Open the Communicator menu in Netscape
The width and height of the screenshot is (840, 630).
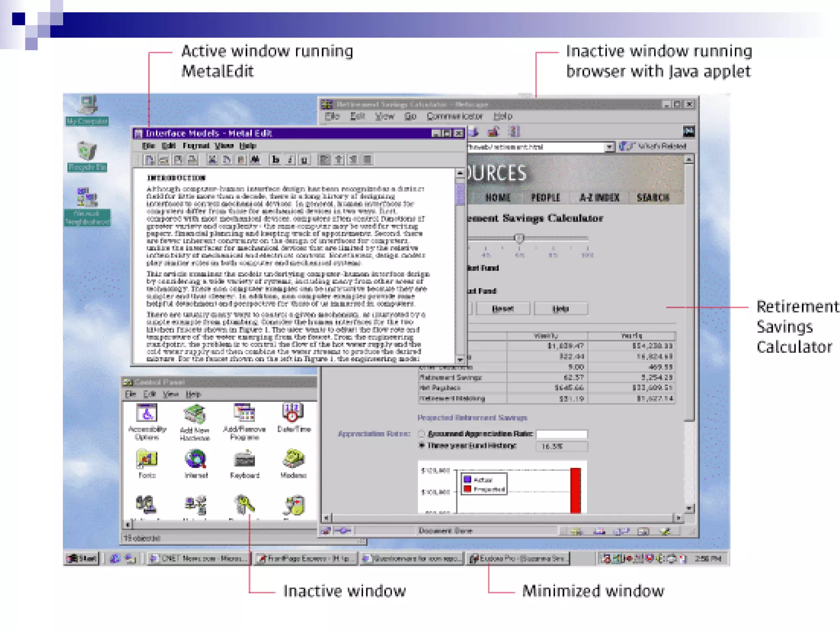click(x=454, y=116)
